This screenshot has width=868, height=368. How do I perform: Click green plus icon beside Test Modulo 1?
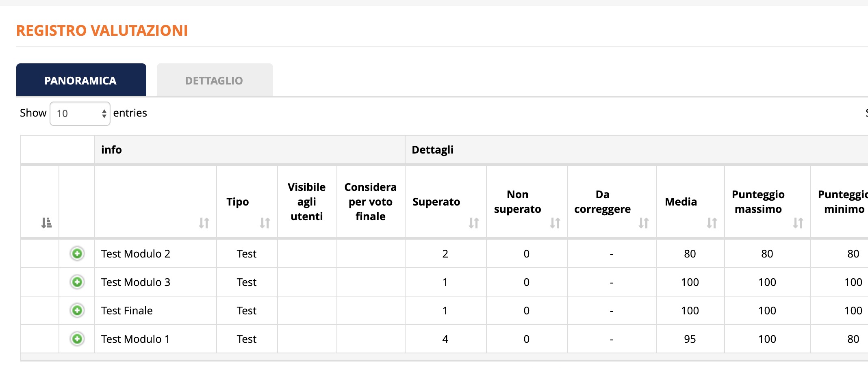[x=77, y=339]
